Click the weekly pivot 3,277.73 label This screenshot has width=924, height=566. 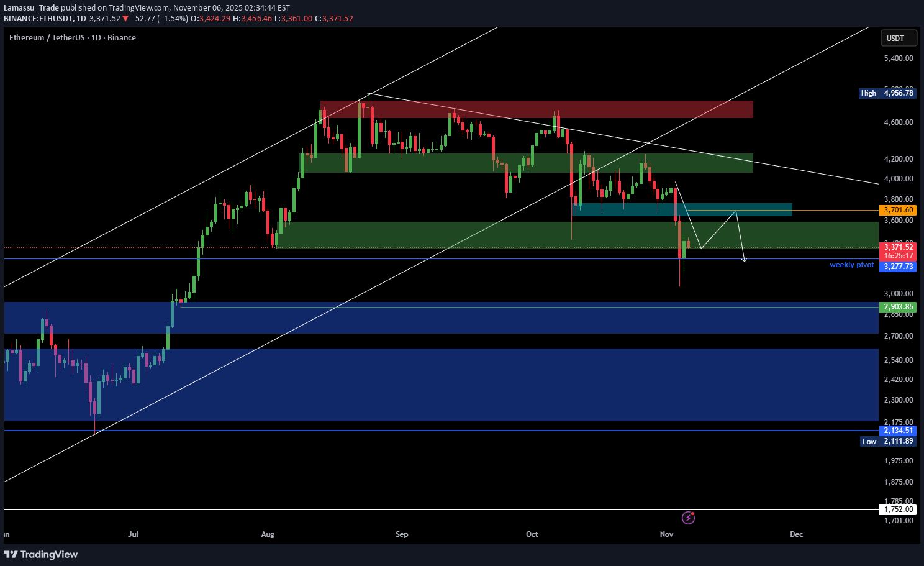click(x=898, y=266)
